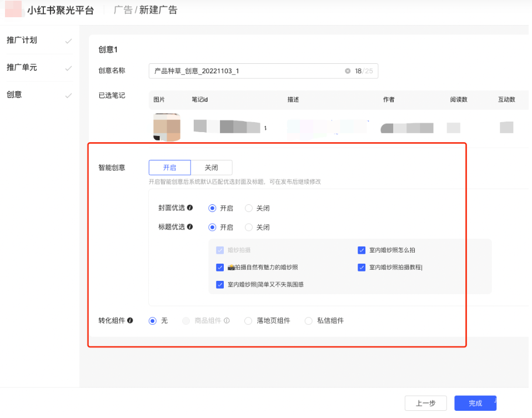Click the checkmark icon beside 推广计划
Image resolution: width=532 pixels, height=418 pixels.
click(69, 39)
